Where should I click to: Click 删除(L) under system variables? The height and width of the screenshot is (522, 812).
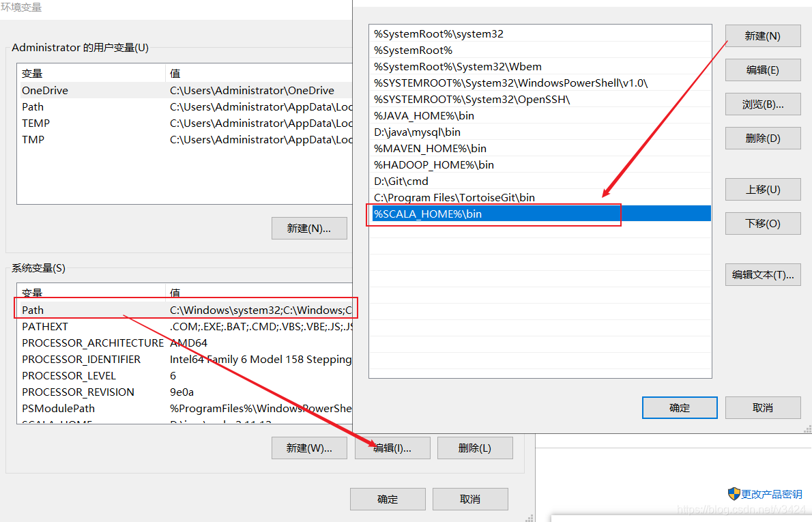pyautogui.click(x=475, y=448)
